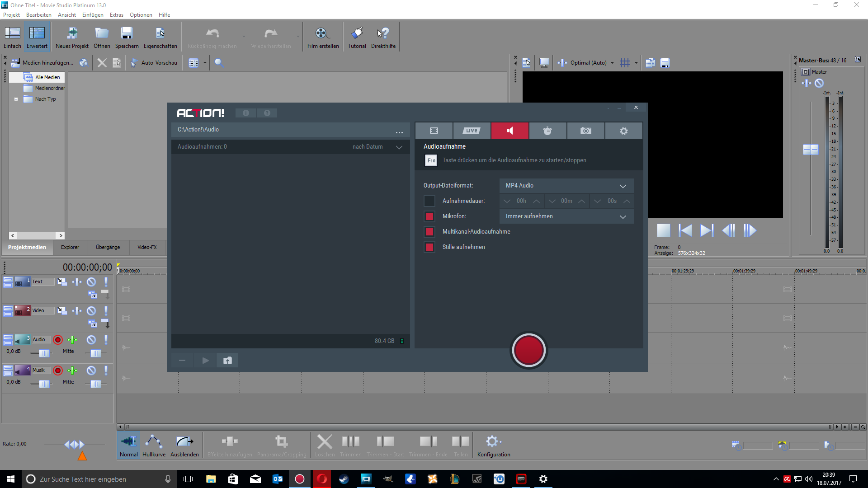The width and height of the screenshot is (868, 488).
Task: Click Film erstellen icon
Action: tap(323, 37)
